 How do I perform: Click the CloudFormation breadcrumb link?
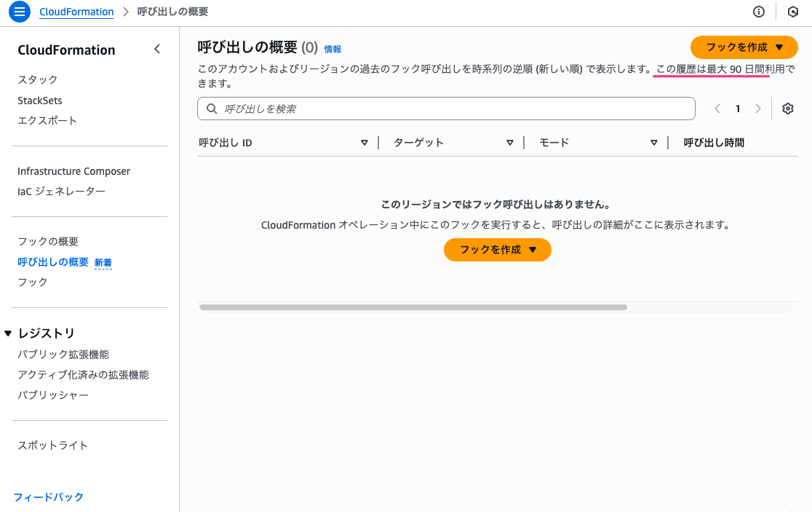[x=76, y=12]
